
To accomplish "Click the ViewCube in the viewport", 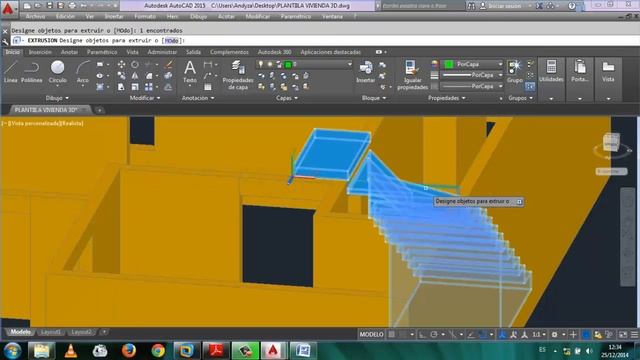I will (611, 142).
